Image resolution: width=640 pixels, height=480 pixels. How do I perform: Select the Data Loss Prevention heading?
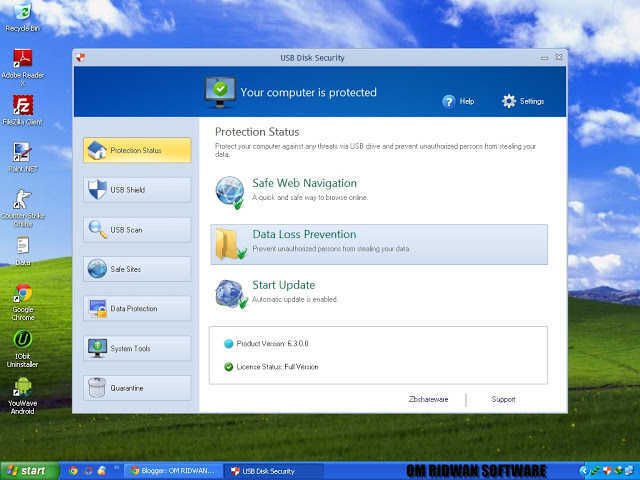[304, 234]
